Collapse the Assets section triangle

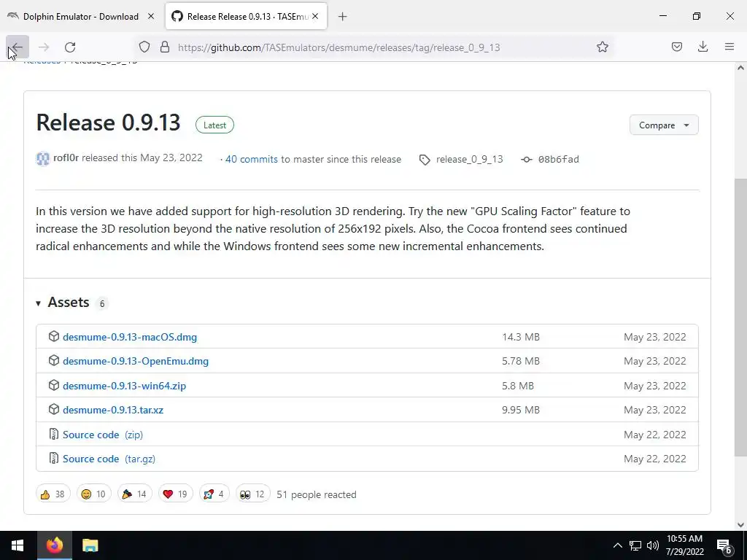pyautogui.click(x=38, y=303)
